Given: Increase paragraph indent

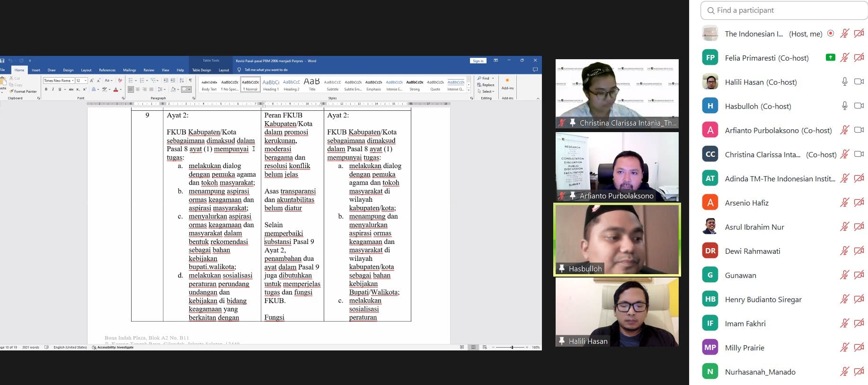Looking at the screenshot, I should coord(173,81).
